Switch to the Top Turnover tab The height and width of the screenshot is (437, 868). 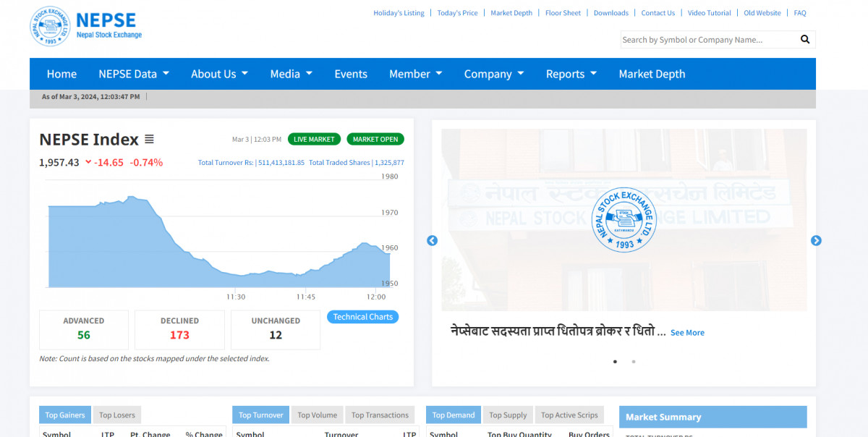point(261,415)
